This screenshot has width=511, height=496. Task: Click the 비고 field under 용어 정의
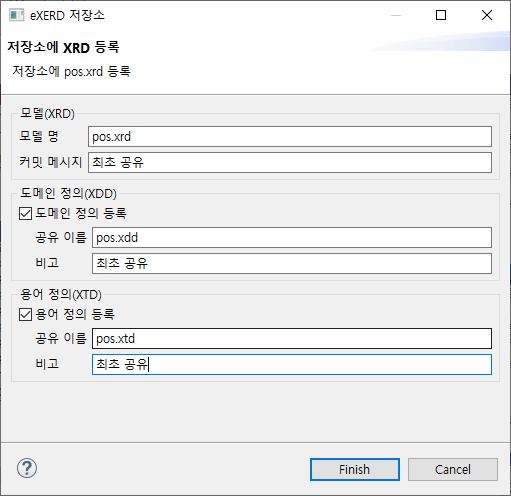(292, 364)
